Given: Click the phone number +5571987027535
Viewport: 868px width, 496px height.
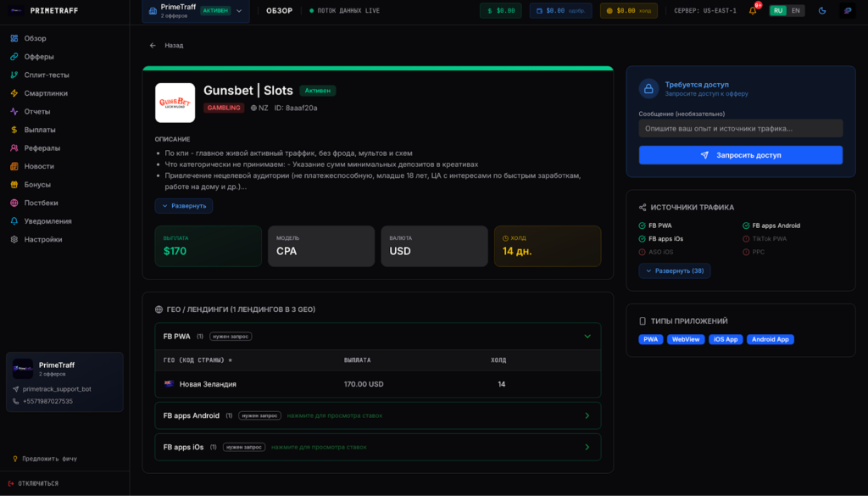Looking at the screenshot, I should pyautogui.click(x=47, y=401).
